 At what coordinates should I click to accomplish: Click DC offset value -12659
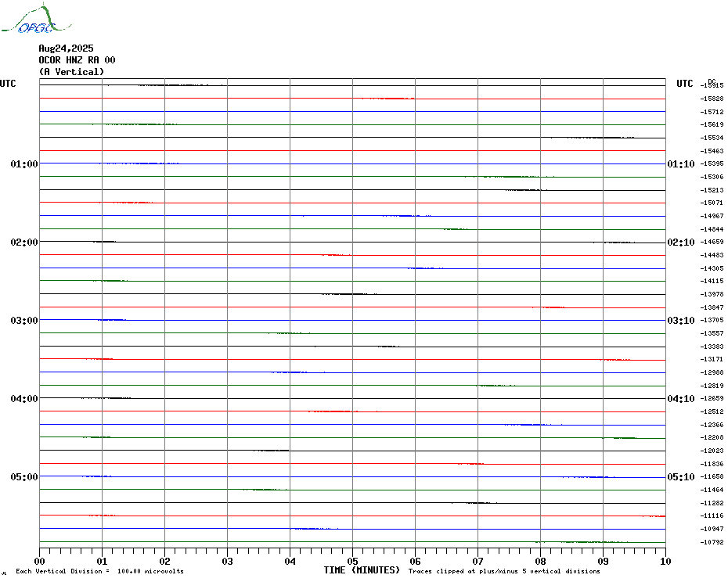[712, 399]
